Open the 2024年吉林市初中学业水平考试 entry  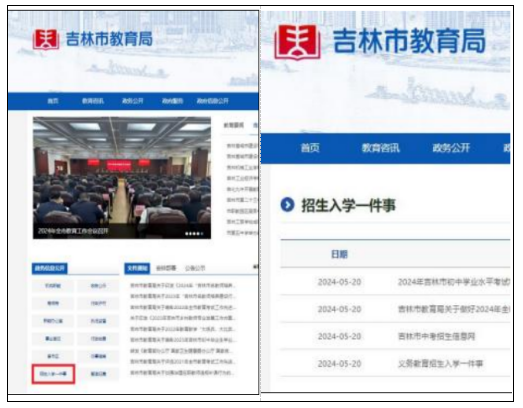tap(454, 282)
